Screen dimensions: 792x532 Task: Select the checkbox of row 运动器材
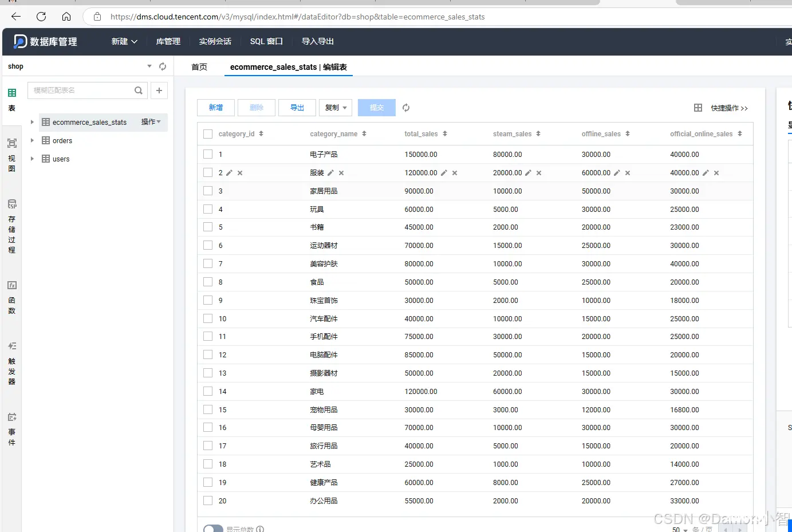point(208,246)
